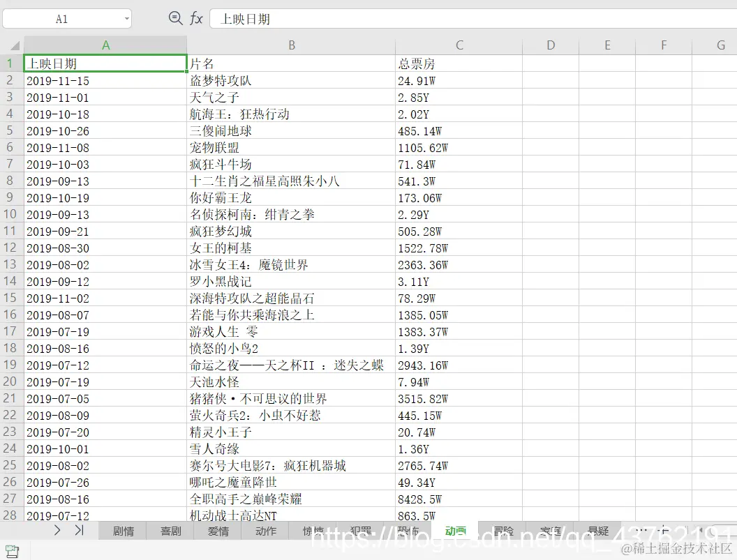Viewport: 737px width, 560px height.
Task: Click cell 你好霸王龙
Action: pyautogui.click(x=292, y=198)
